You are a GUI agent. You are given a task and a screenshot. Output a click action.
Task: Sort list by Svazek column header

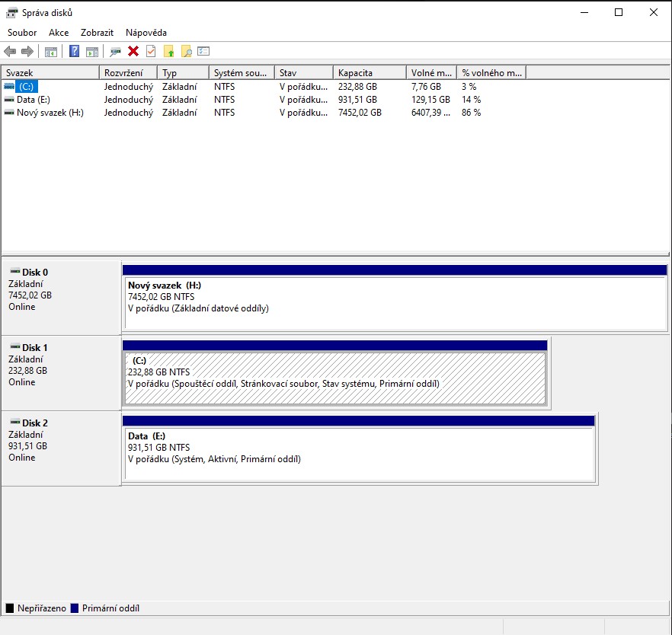point(50,73)
